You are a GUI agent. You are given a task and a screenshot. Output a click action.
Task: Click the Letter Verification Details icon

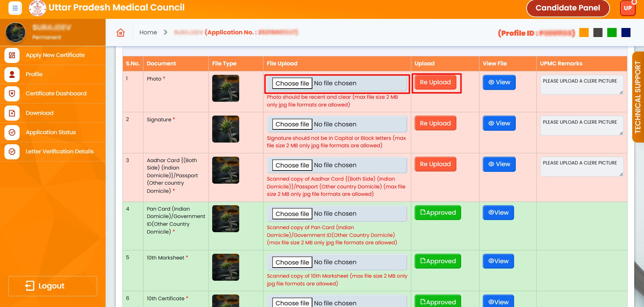[x=12, y=152]
